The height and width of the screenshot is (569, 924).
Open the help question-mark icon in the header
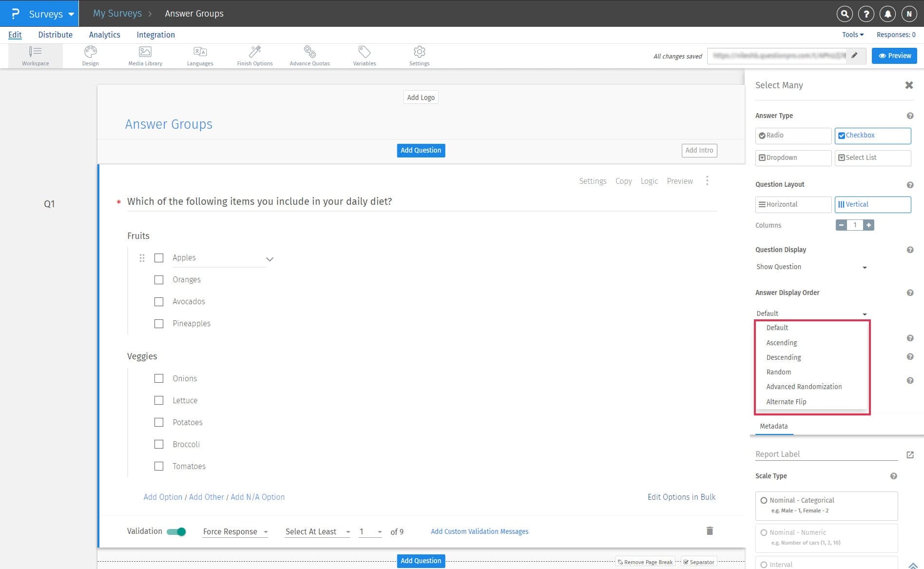(x=866, y=14)
